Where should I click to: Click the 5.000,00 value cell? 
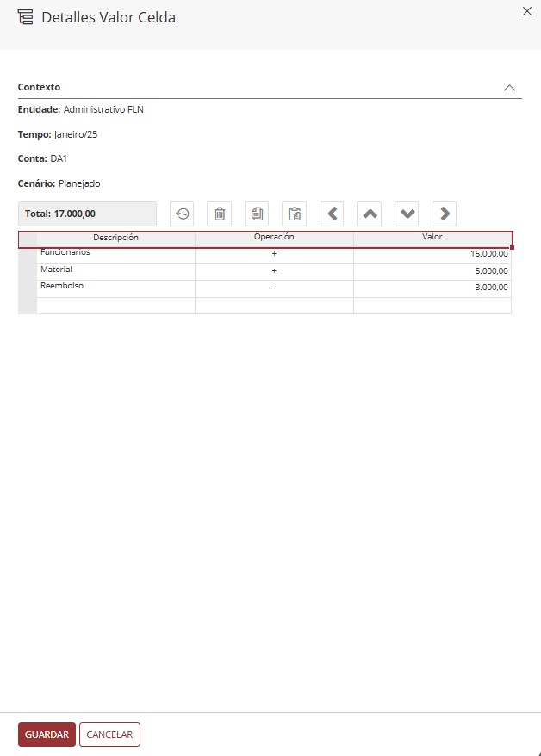[x=432, y=271]
